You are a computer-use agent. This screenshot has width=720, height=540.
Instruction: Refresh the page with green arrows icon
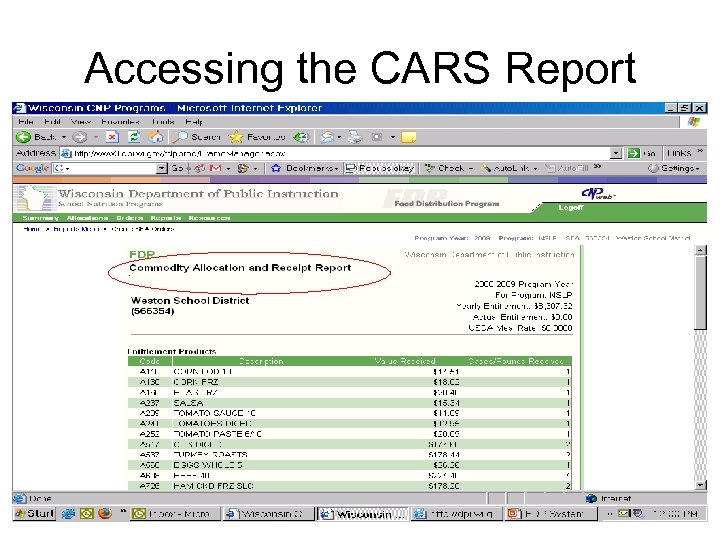point(134,137)
